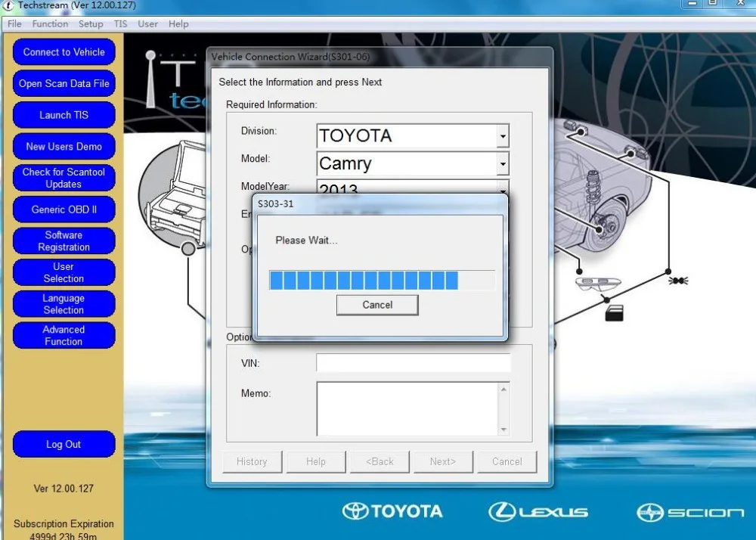
Task: Click the Lexus logo
Action: [x=538, y=511]
